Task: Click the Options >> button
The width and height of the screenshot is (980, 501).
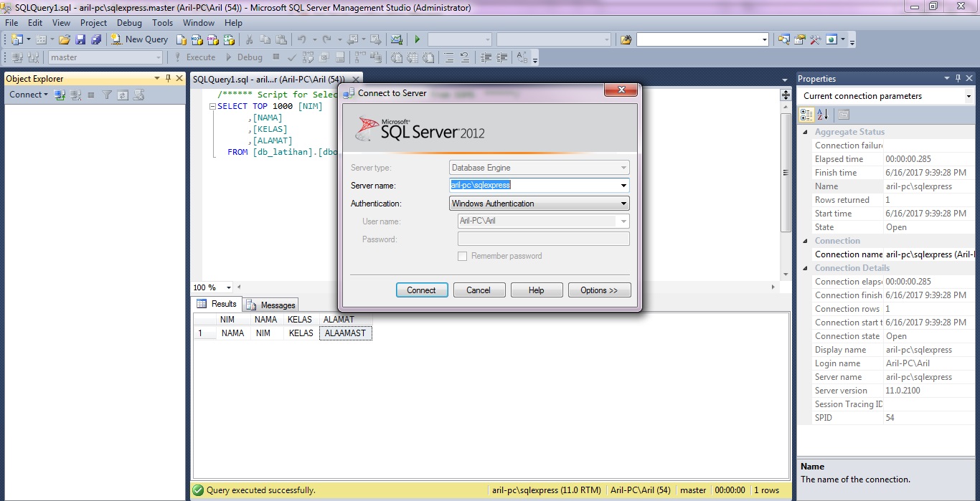Action: (599, 290)
